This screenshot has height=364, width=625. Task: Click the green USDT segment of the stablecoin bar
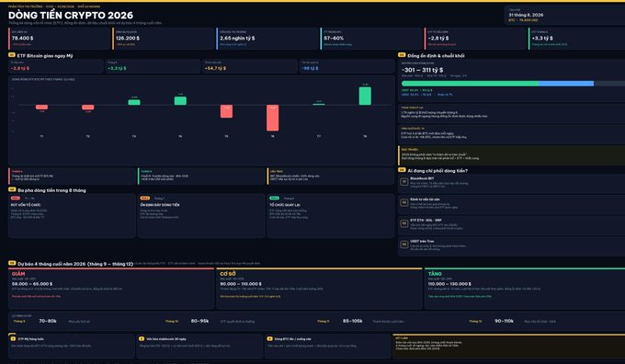coord(470,84)
